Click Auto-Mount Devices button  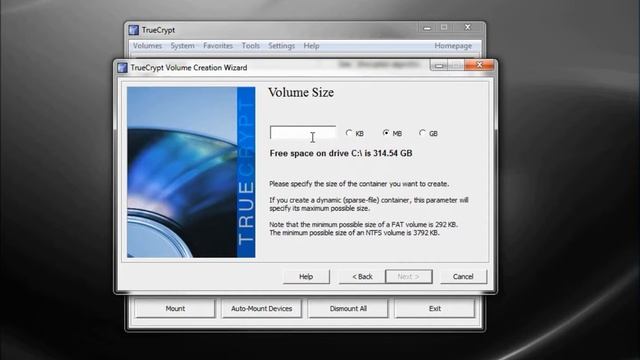262,309
